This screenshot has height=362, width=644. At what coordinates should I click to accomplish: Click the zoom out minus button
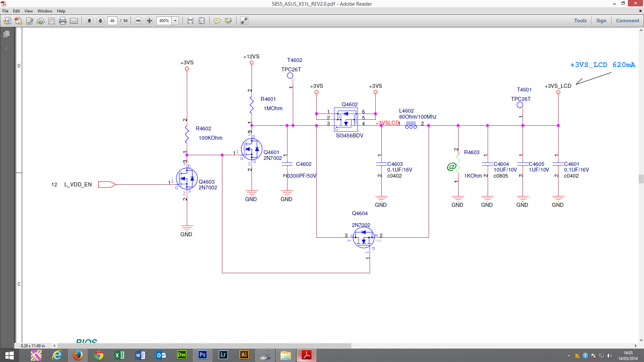138,21
